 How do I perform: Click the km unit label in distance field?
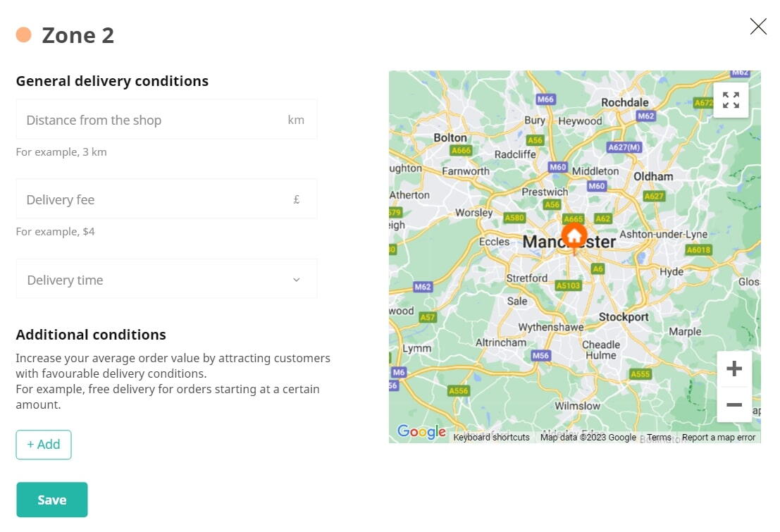[296, 119]
